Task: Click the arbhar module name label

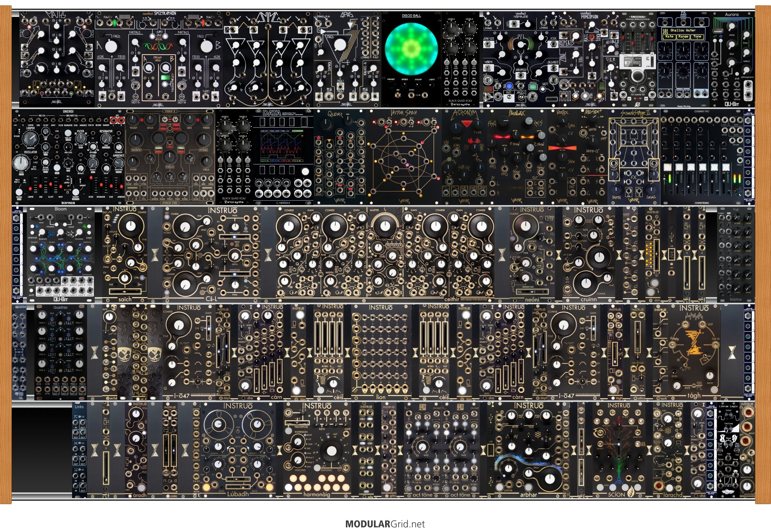Action: pos(528,494)
